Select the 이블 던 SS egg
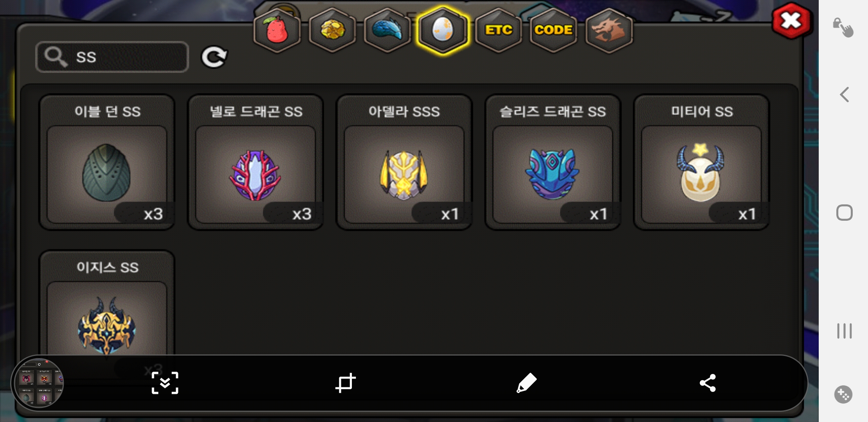The image size is (868, 422). [x=107, y=163]
